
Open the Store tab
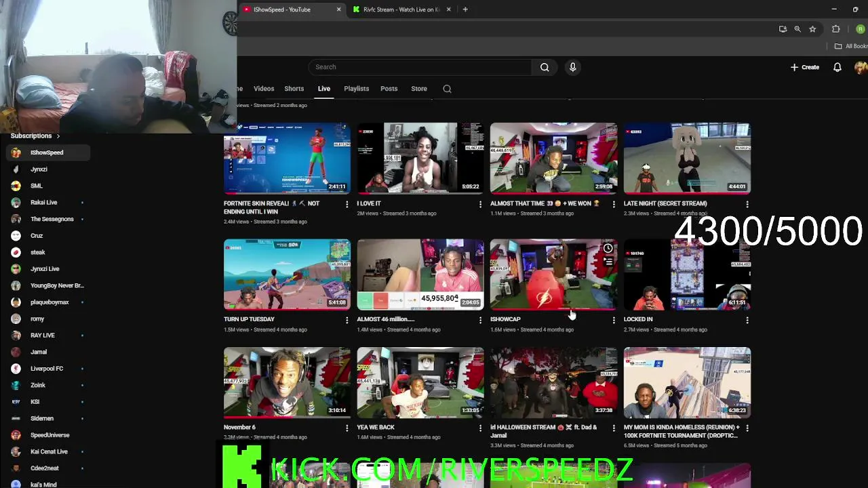(419, 89)
